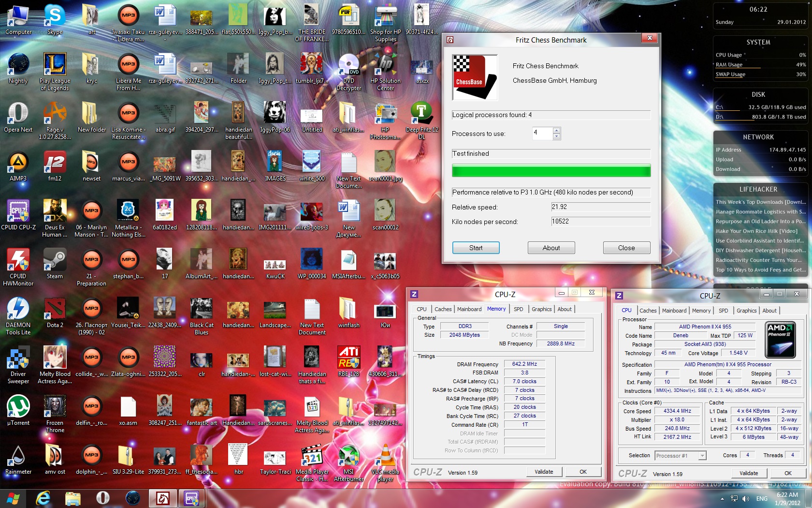Open the Frozen Throne shortcut
This screenshot has height=508, width=812.
[x=55, y=414]
